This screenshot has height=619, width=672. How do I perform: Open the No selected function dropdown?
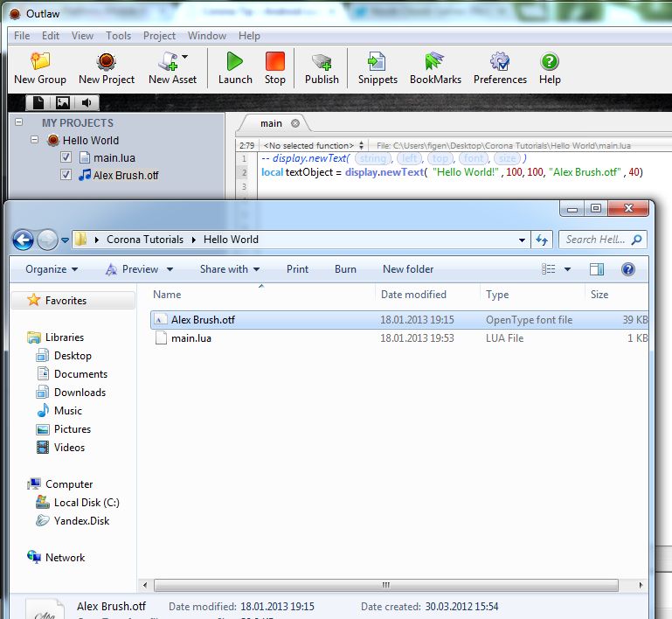pos(314,146)
